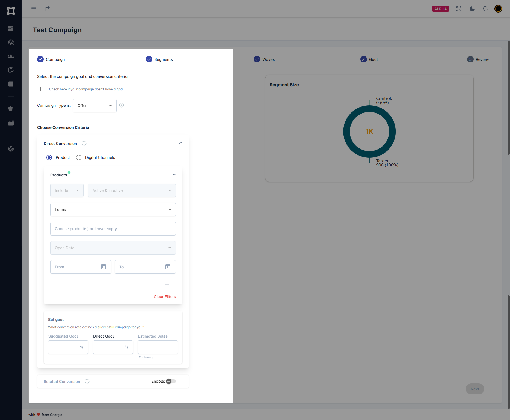Collapse the Direct Conversion section chevron
Screen dimensions: 510x420
[181, 143]
